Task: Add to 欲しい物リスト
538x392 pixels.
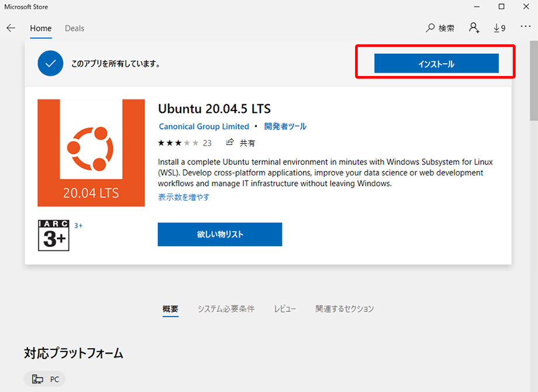Action: [220, 235]
